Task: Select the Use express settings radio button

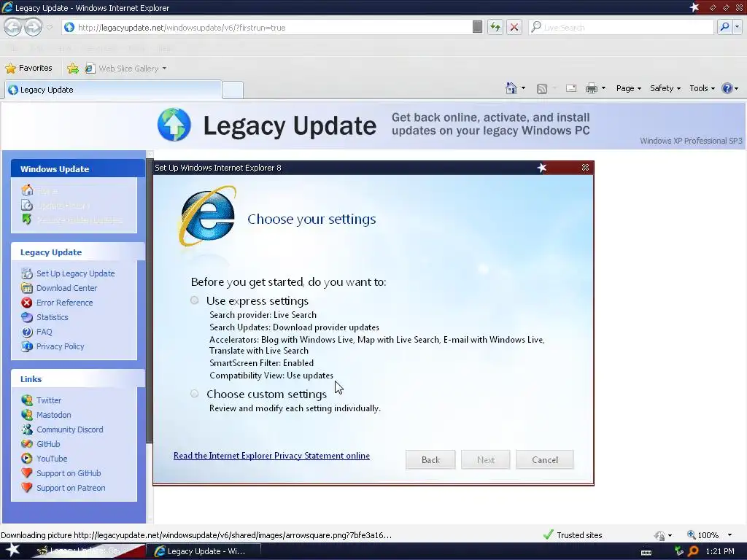Action: [194, 300]
